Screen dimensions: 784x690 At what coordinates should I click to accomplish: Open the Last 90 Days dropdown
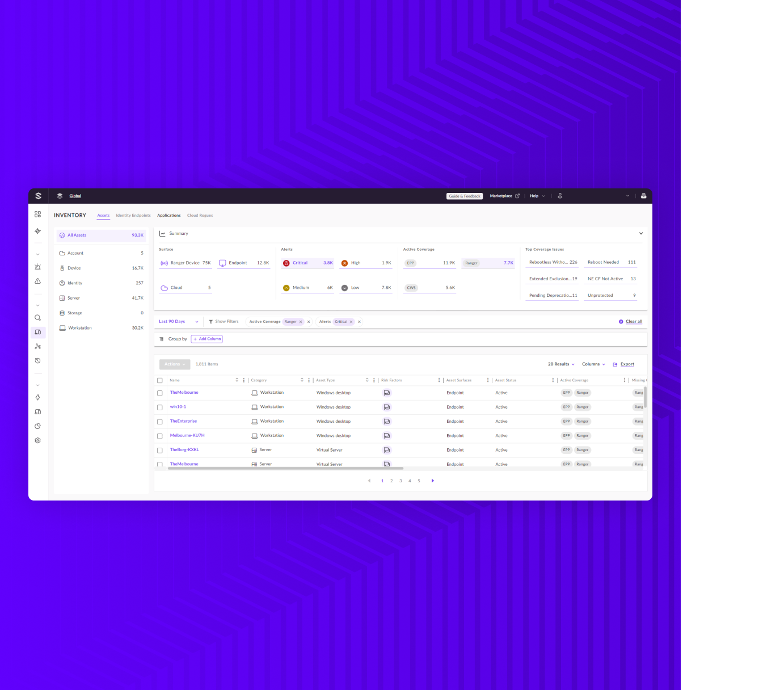point(178,322)
